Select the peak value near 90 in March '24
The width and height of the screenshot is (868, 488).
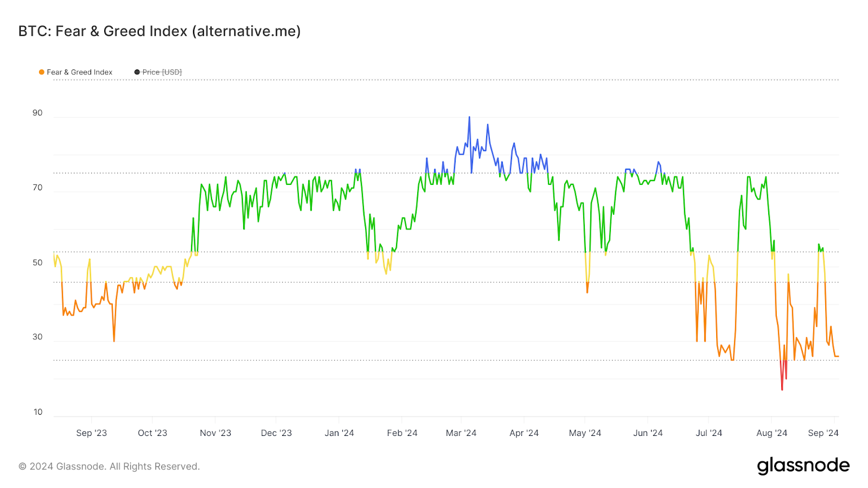[470, 115]
